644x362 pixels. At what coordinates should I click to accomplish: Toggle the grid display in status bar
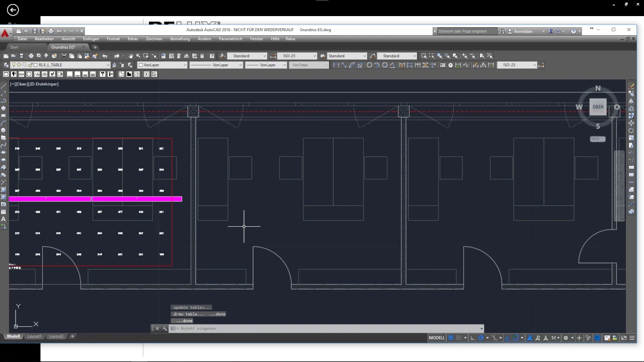[x=451, y=338]
